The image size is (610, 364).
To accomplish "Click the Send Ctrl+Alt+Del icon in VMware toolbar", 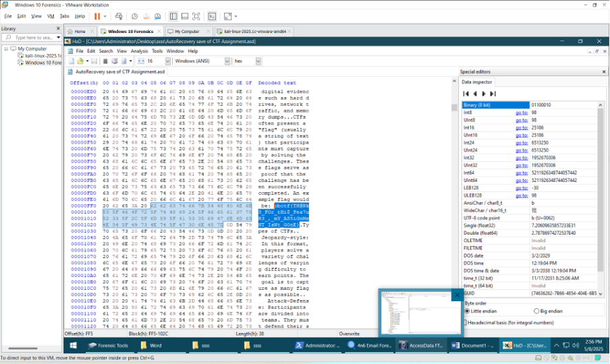I will click(x=119, y=16).
